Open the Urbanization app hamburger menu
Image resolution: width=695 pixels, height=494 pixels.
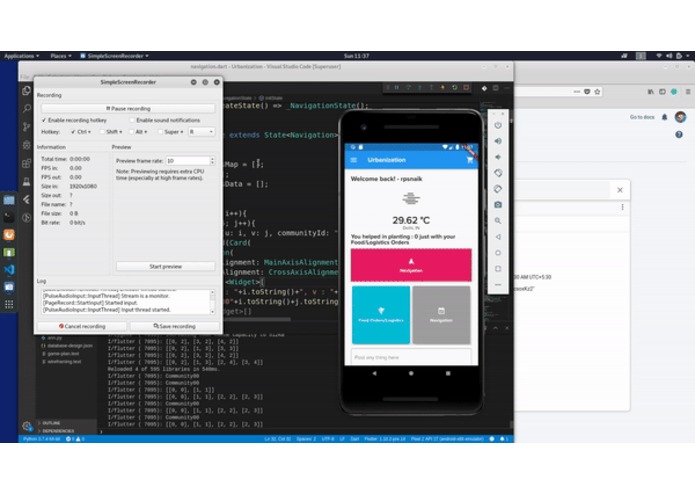pos(354,160)
